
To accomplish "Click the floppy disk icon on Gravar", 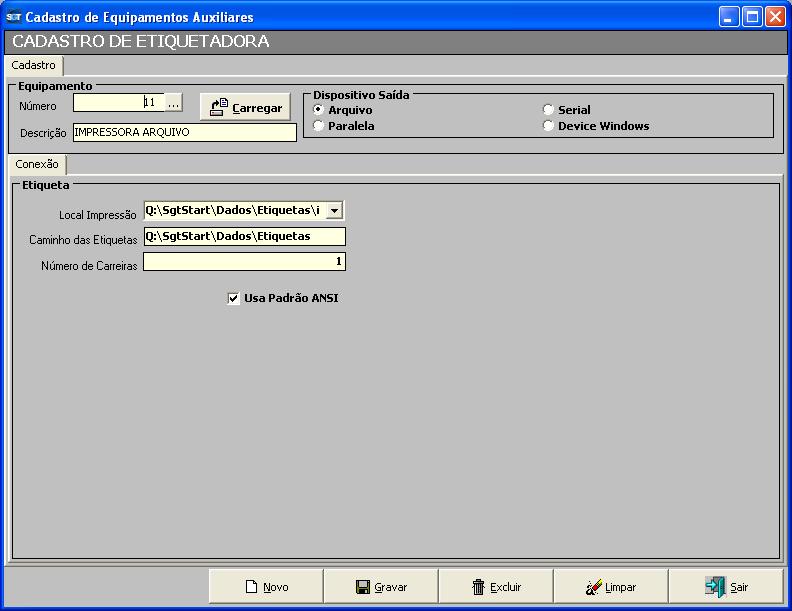I will pos(363,587).
